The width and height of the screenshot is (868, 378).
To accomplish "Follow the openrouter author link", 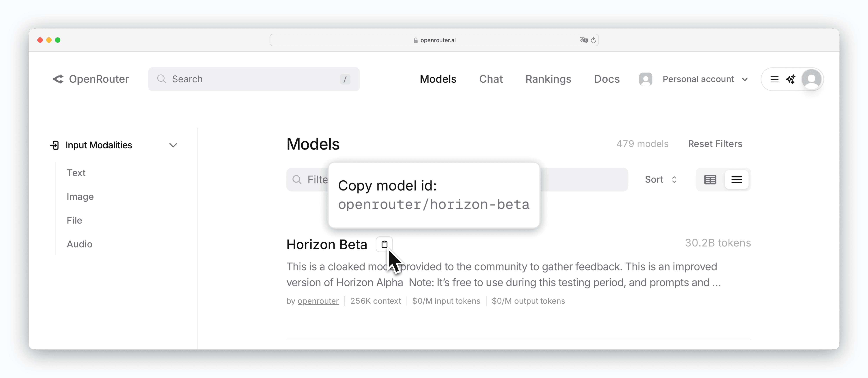I will [x=318, y=301].
